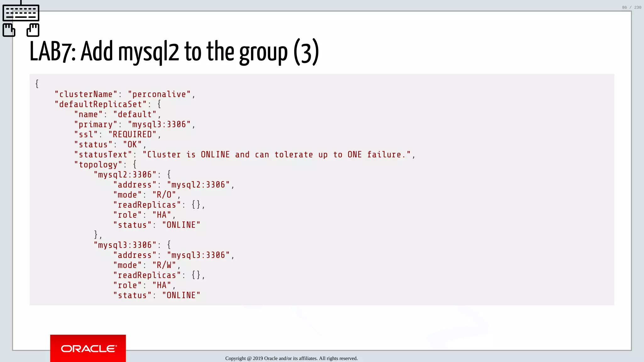
Task: Click the "mysql3:3306": { key line
Action: click(x=132, y=245)
